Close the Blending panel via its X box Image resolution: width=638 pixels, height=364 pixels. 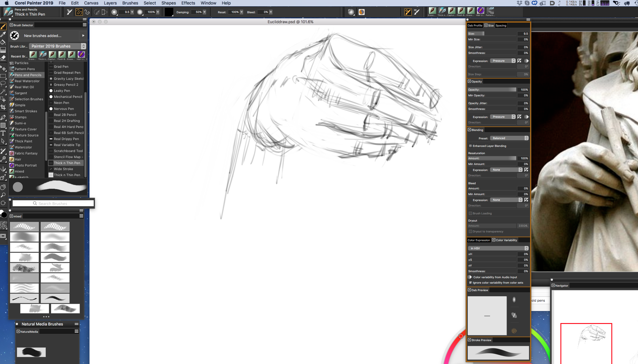point(470,130)
